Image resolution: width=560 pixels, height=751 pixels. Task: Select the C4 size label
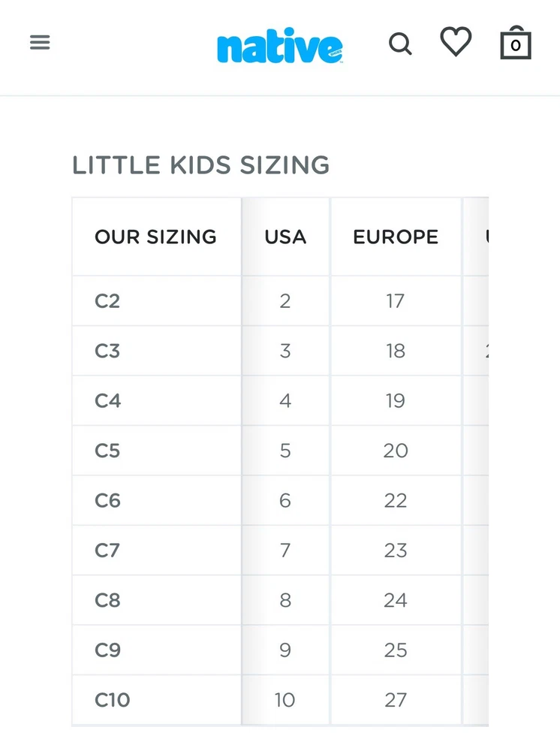click(x=107, y=401)
